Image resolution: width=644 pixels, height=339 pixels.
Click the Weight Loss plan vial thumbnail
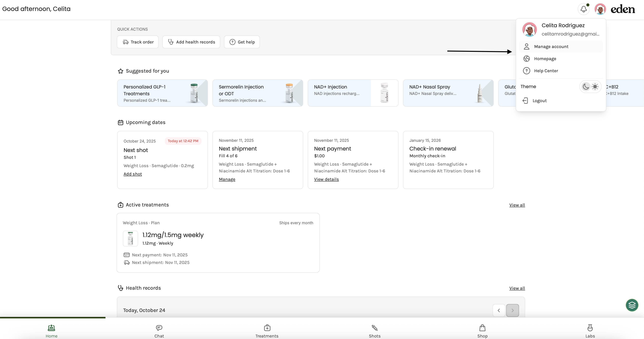(x=130, y=238)
